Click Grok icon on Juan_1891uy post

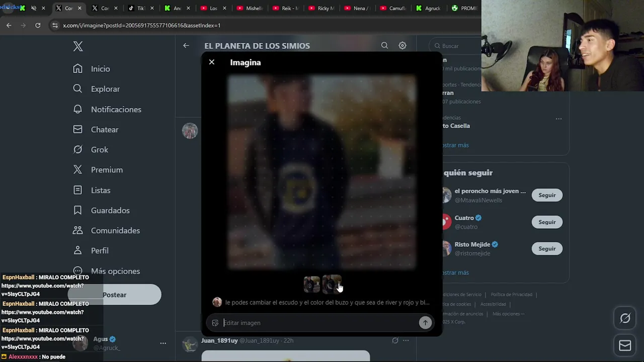(395, 340)
